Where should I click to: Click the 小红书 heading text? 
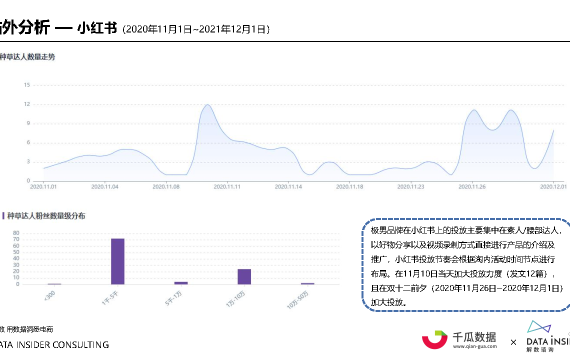pyautogui.click(x=97, y=28)
